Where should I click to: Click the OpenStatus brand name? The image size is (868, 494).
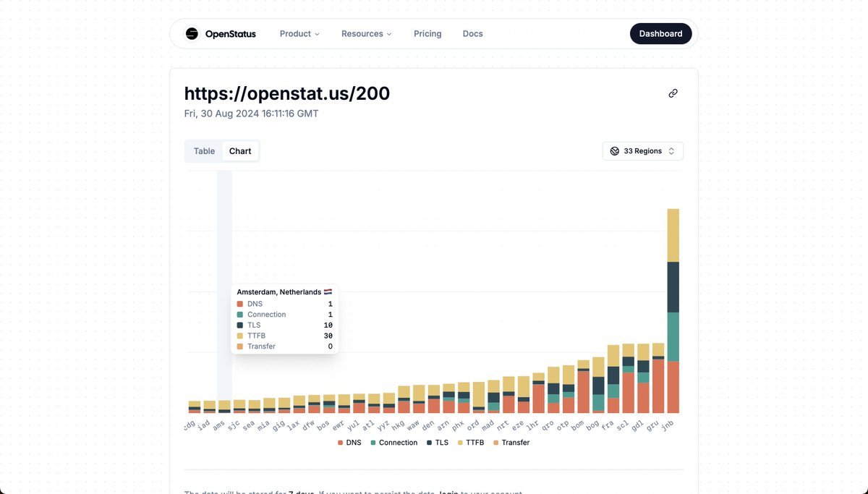tap(231, 33)
